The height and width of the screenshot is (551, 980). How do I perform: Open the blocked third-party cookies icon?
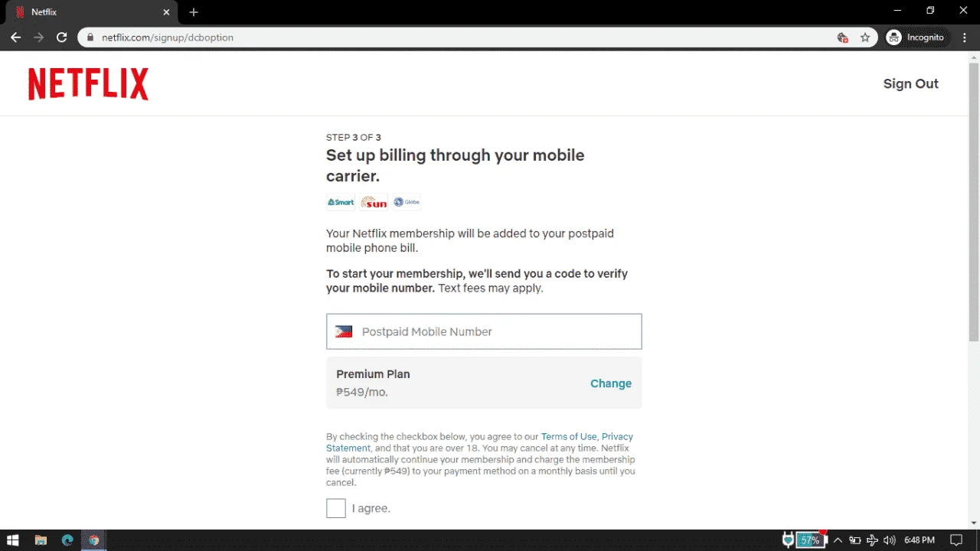tap(842, 37)
